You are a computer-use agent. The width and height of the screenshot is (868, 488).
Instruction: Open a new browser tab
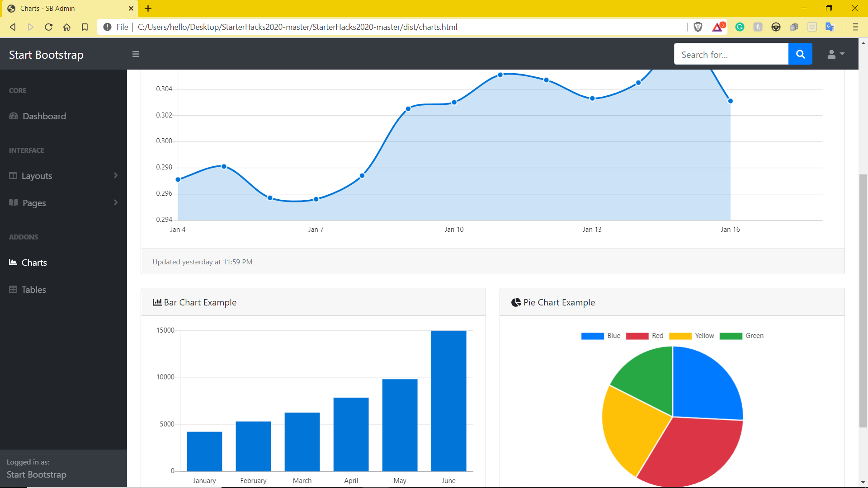[x=148, y=8]
